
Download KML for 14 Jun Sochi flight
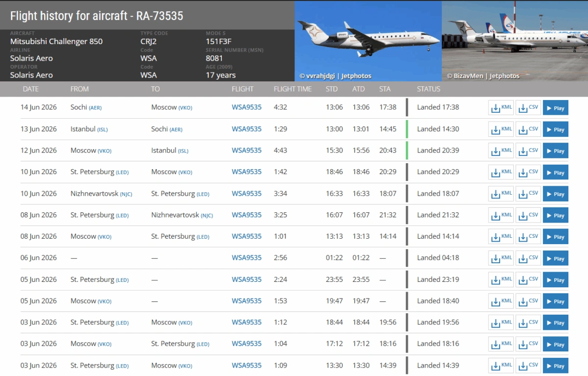click(501, 108)
